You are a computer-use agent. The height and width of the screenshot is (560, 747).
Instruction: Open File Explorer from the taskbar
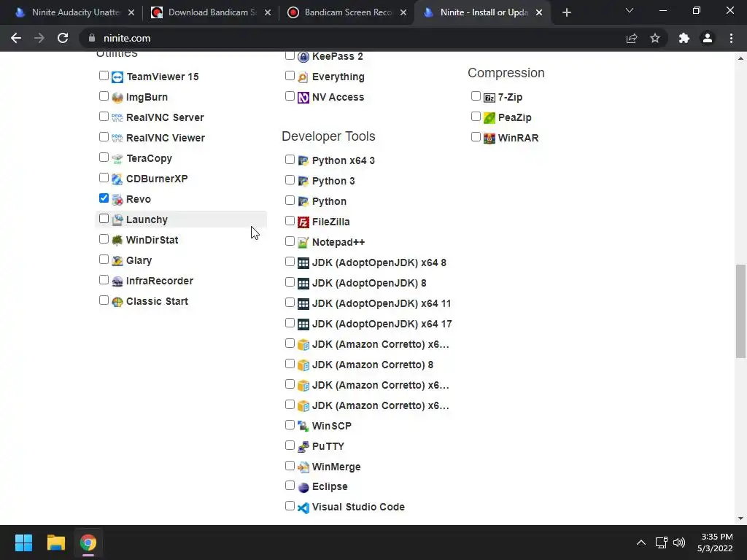[55, 542]
